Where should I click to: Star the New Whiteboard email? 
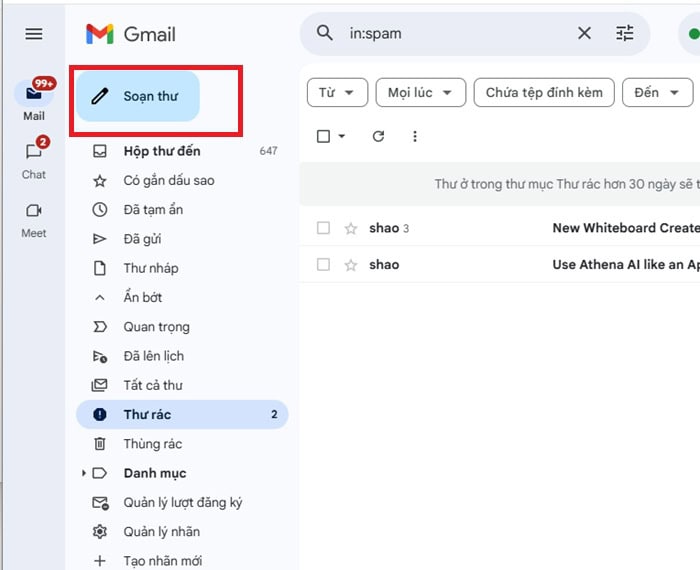point(351,229)
